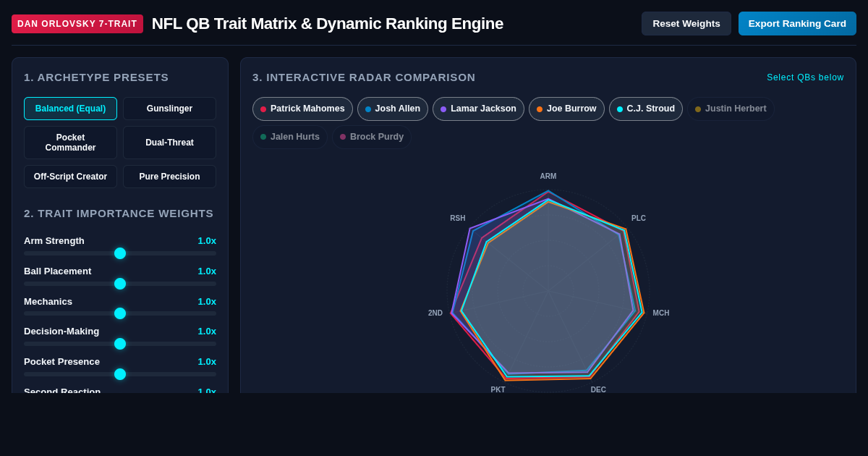
Task: Toggle the C.J. Stroud chip
Action: [x=646, y=109]
